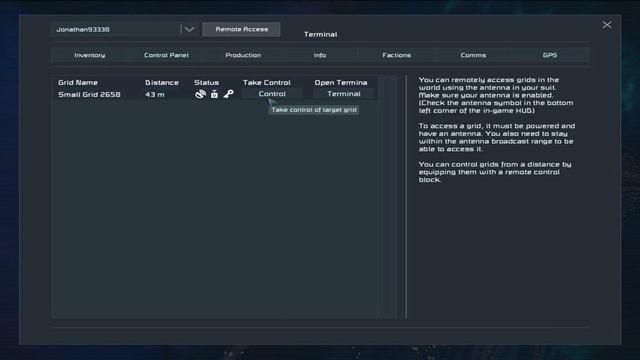Switch to the Comms tab

[x=473, y=55]
